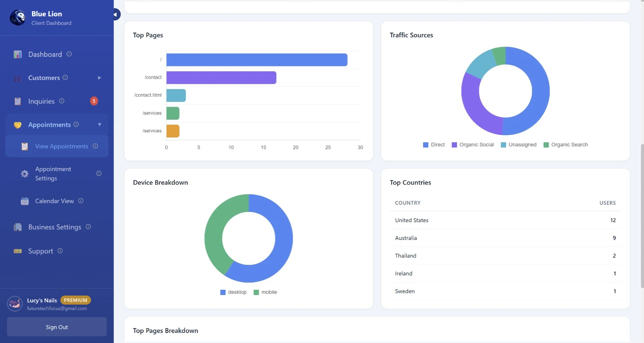Screen dimensions: 644x343
Task: Click the Calendar View calendar icon
Action: click(25, 201)
